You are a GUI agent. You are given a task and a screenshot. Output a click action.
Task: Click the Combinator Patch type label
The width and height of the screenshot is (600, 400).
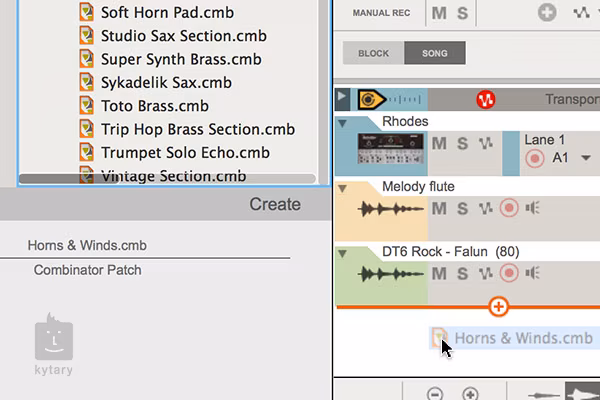[x=87, y=270]
